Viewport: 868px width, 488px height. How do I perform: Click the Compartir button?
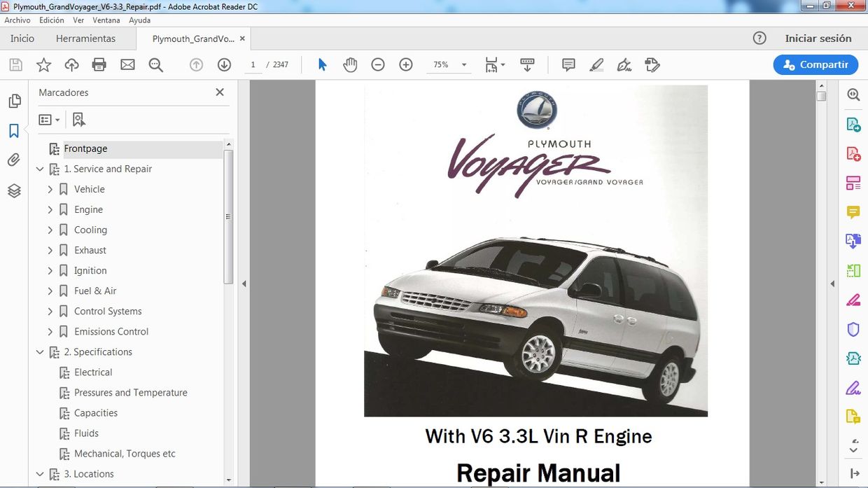815,64
